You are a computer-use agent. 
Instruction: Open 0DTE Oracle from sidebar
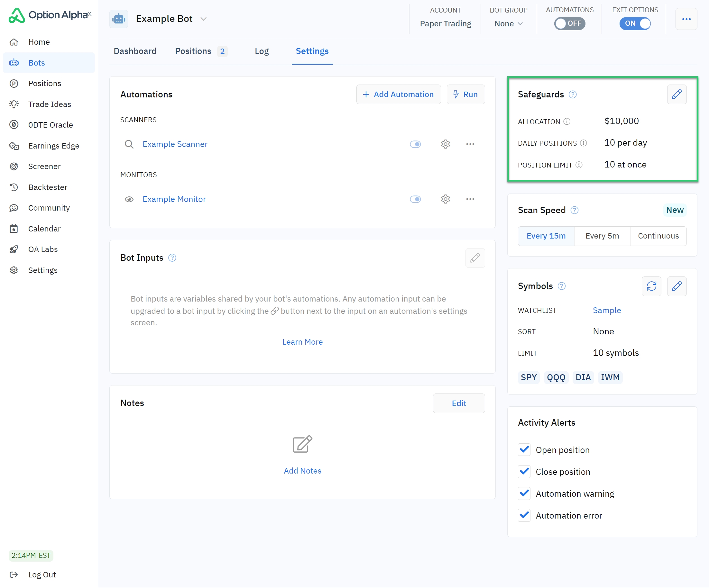pos(50,125)
